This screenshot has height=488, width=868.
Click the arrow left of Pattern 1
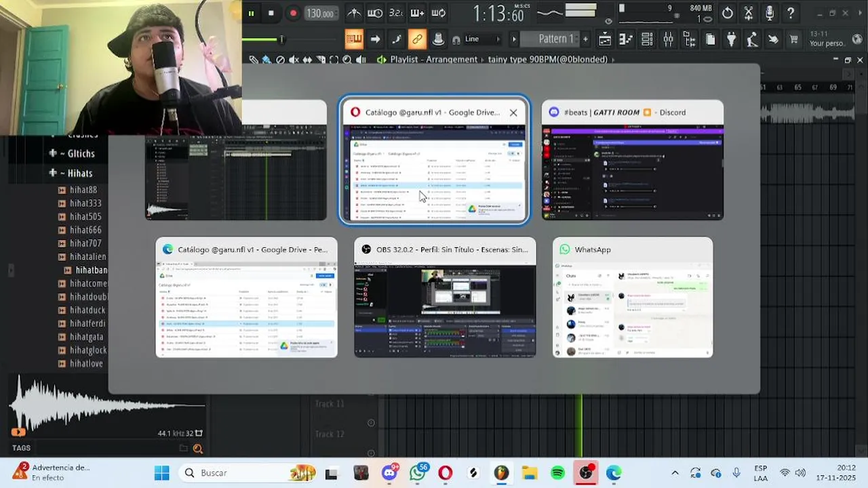point(513,39)
